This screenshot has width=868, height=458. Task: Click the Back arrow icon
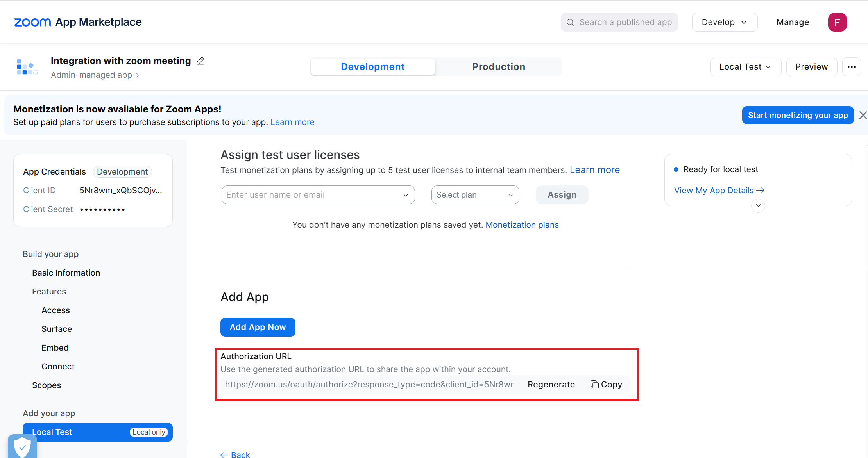[x=224, y=454]
